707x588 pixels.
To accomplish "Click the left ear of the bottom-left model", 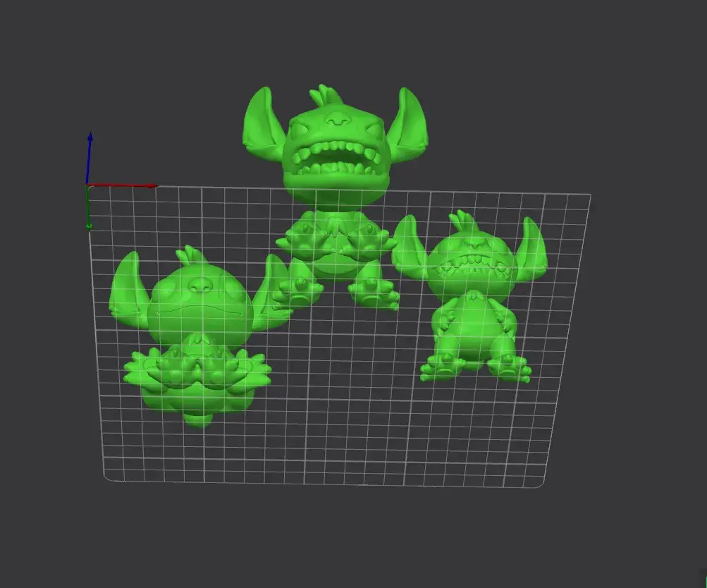I will [128, 289].
